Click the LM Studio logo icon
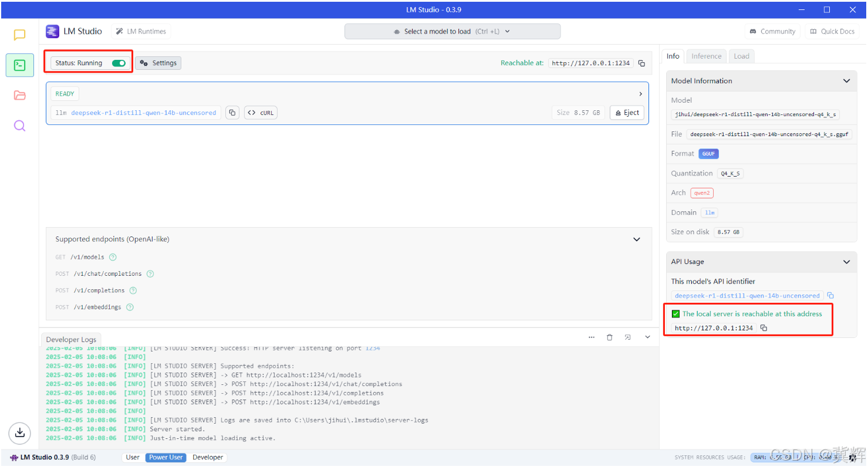This screenshot has height=470, width=868. point(52,32)
